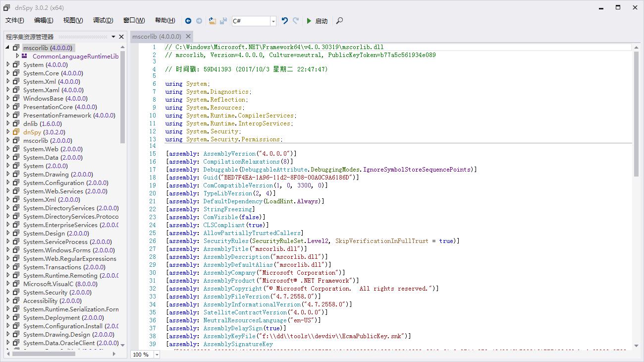Image resolution: width=644 pixels, height=362 pixels.
Task: Select System.Windows.Forms (2.0.0.0) in the tree
Action: click(x=69, y=250)
